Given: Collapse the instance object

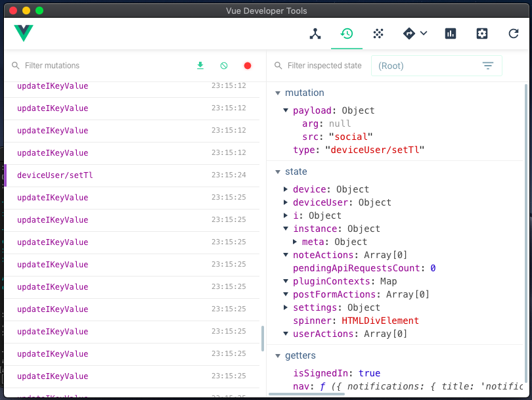Looking at the screenshot, I should [286, 229].
